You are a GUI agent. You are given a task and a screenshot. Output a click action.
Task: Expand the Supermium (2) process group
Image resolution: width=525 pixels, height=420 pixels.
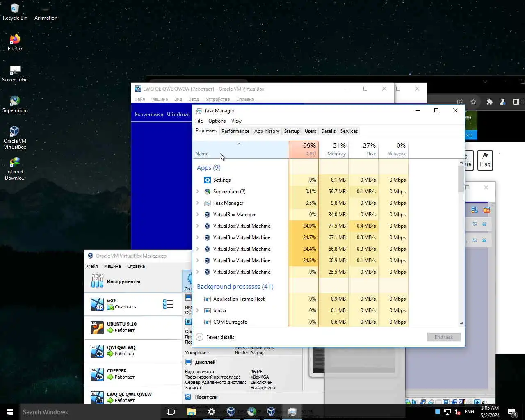pos(198,192)
